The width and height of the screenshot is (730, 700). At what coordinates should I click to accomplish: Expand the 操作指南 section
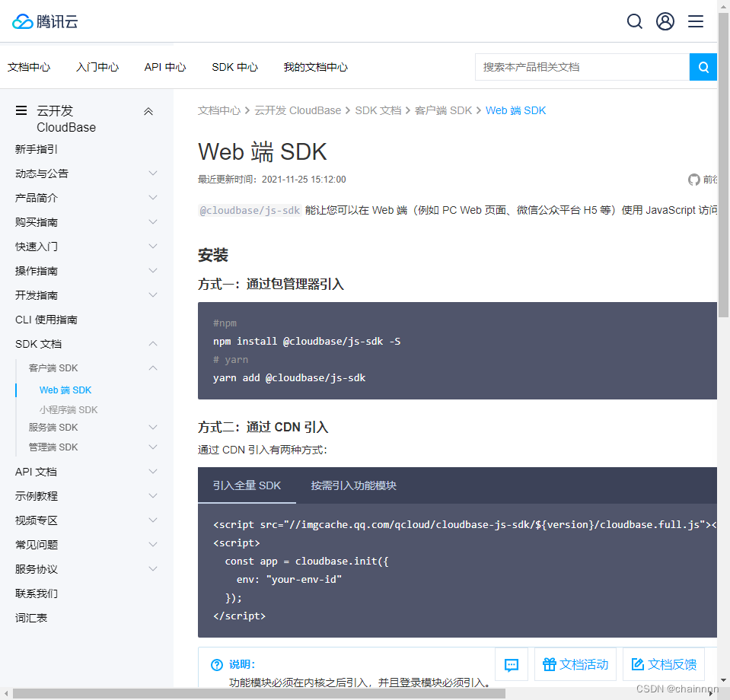tap(153, 270)
